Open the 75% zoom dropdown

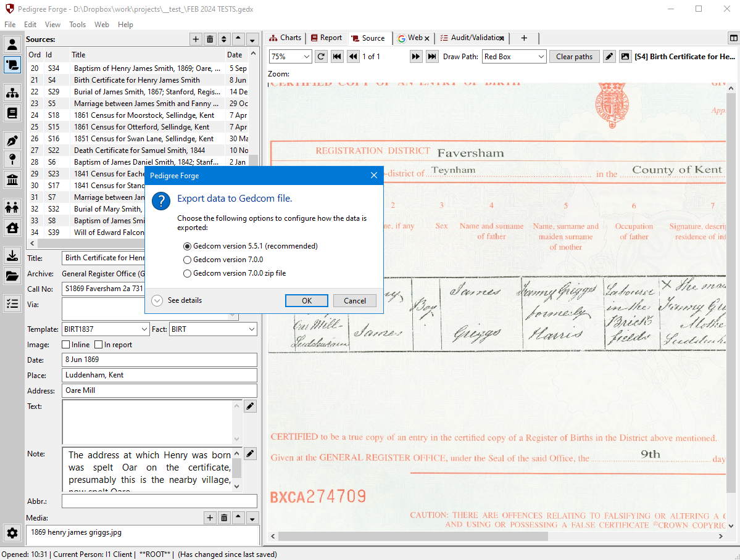tap(291, 57)
